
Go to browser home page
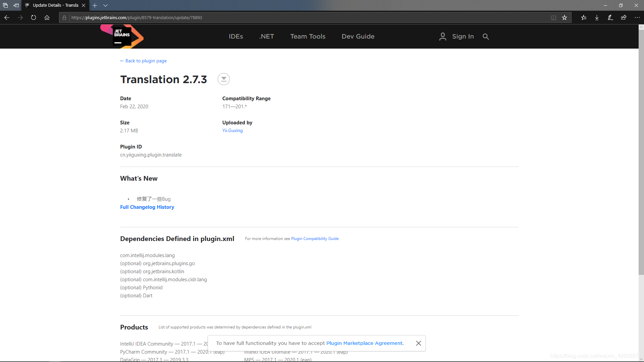pyautogui.click(x=47, y=18)
